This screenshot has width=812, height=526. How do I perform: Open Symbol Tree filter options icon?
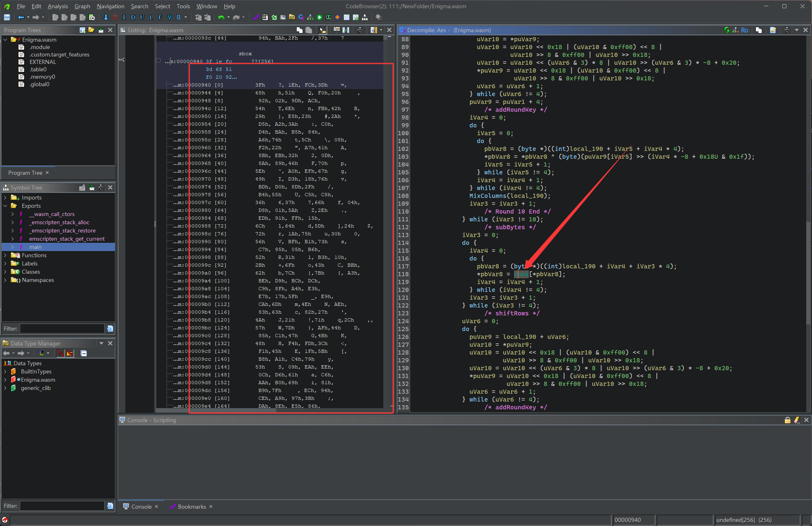pyautogui.click(x=110, y=329)
